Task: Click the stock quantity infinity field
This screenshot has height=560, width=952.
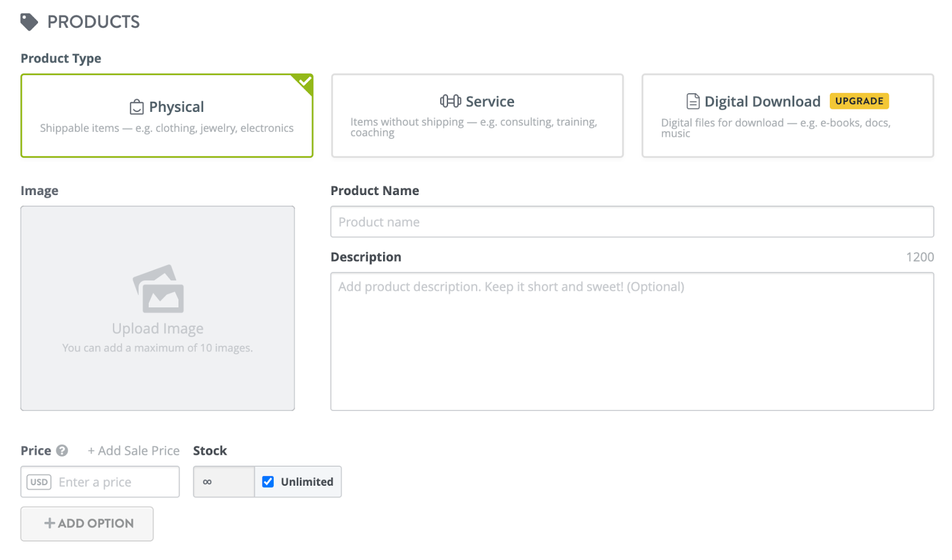Action: 224,482
